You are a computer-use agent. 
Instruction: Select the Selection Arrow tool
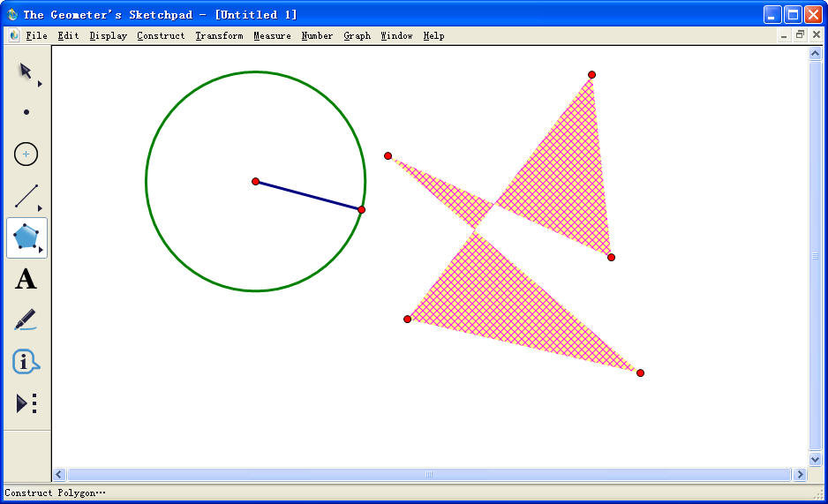click(x=25, y=71)
